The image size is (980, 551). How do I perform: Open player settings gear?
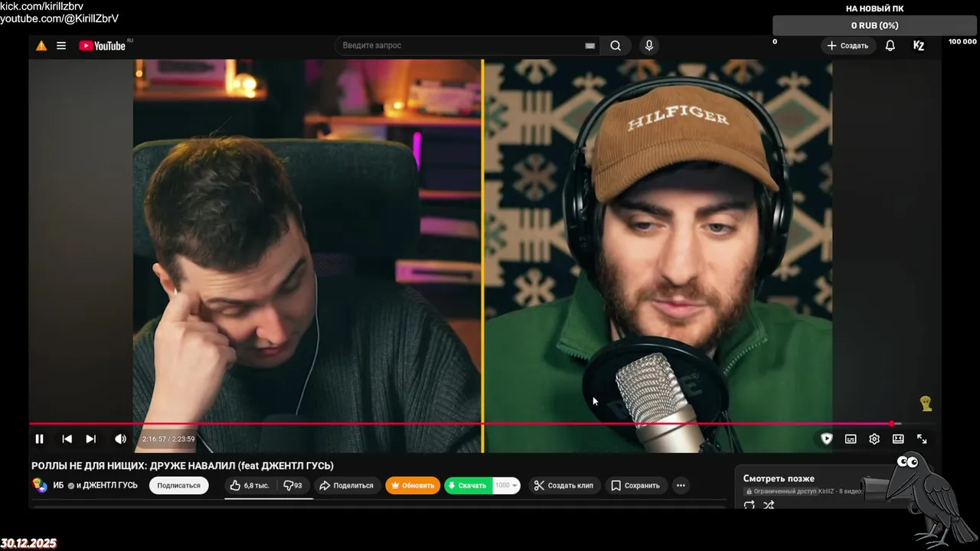(x=874, y=439)
